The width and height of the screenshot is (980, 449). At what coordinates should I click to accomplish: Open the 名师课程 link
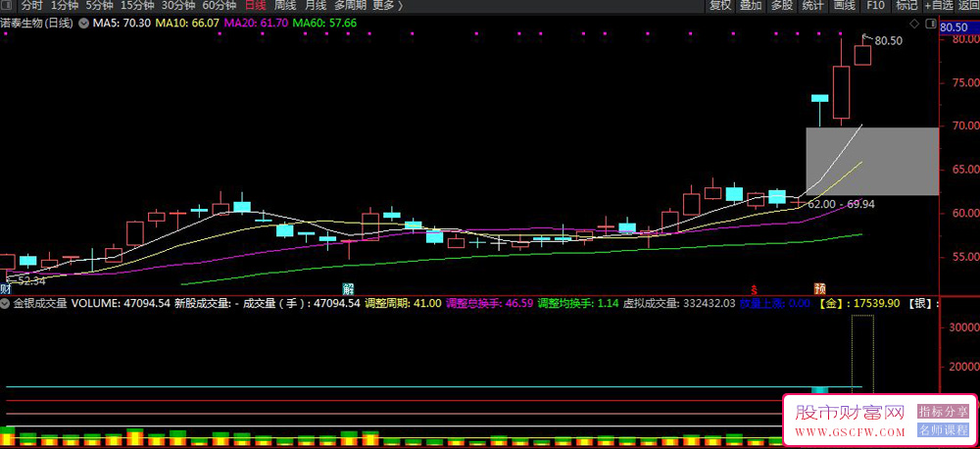[x=943, y=431]
